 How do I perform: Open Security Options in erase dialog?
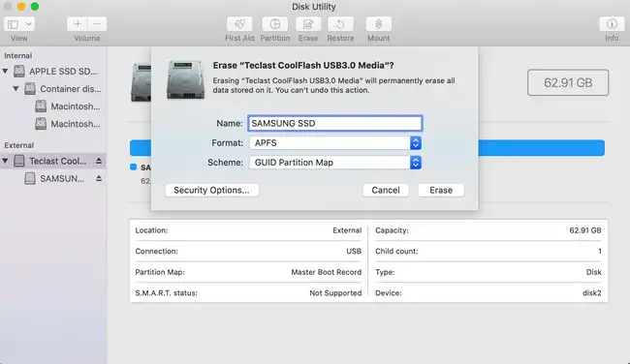(211, 190)
